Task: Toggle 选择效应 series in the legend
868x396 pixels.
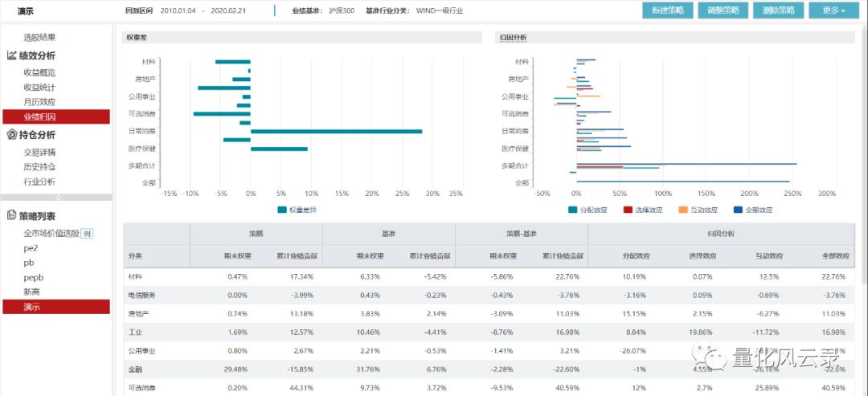Action: [x=642, y=210]
